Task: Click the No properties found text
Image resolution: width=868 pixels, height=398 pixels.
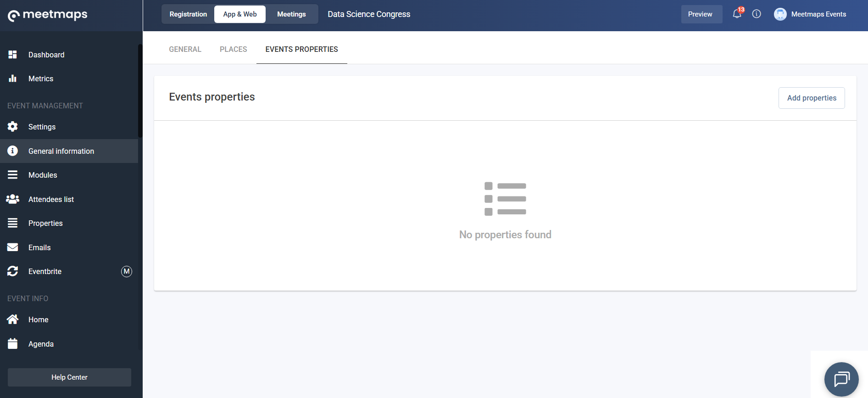Action: pos(505,235)
